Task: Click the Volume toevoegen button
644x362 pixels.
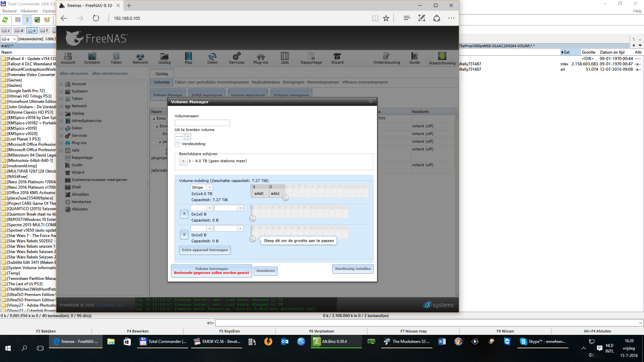Action: pos(212,271)
